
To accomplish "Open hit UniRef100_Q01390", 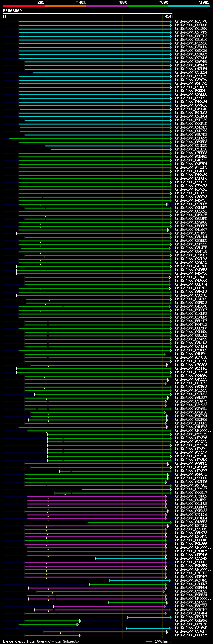I will coord(191,29).
